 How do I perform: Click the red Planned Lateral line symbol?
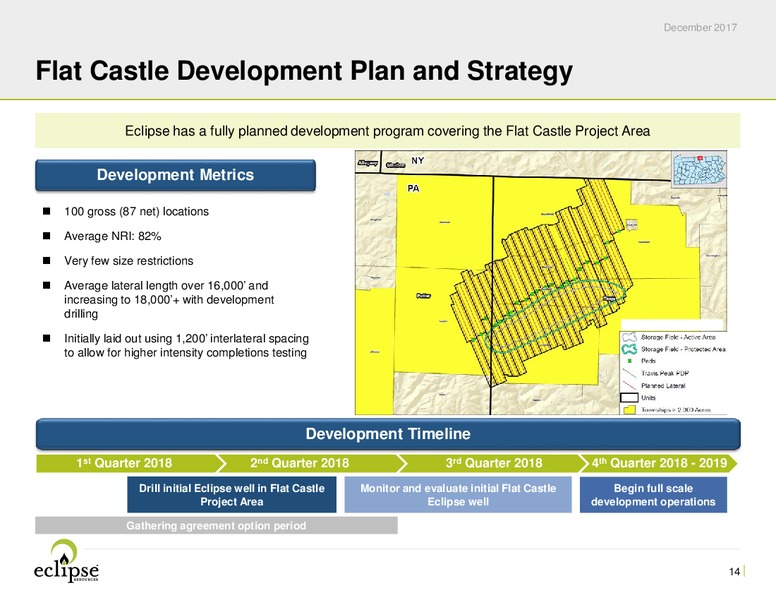[x=629, y=385]
